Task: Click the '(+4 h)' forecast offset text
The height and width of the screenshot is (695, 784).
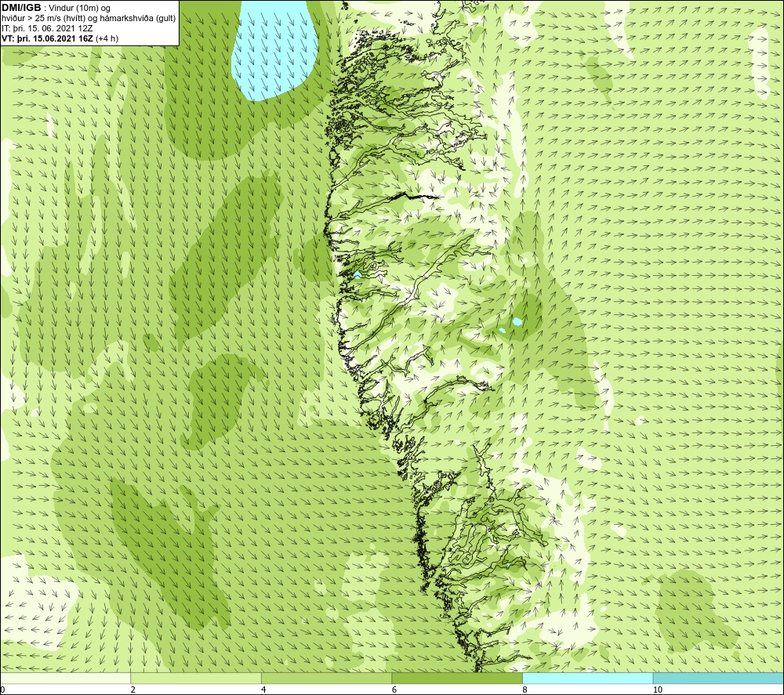Action: click(x=107, y=38)
